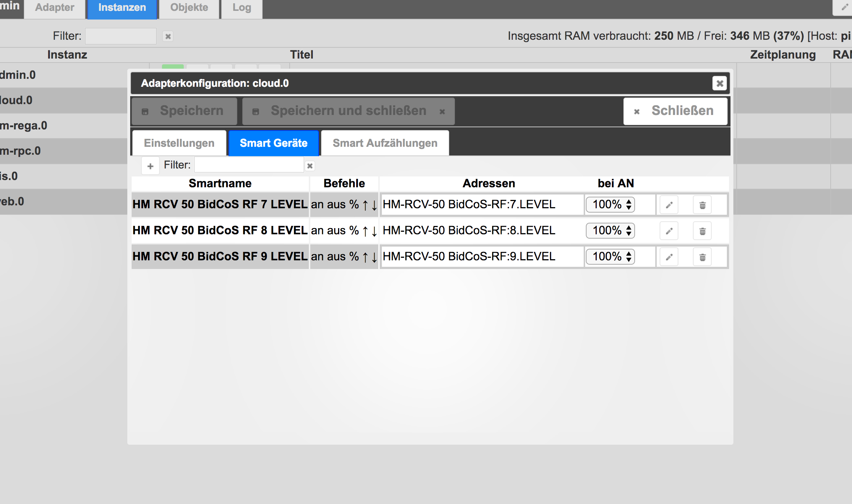Clear the instances filter in main window

point(168,36)
